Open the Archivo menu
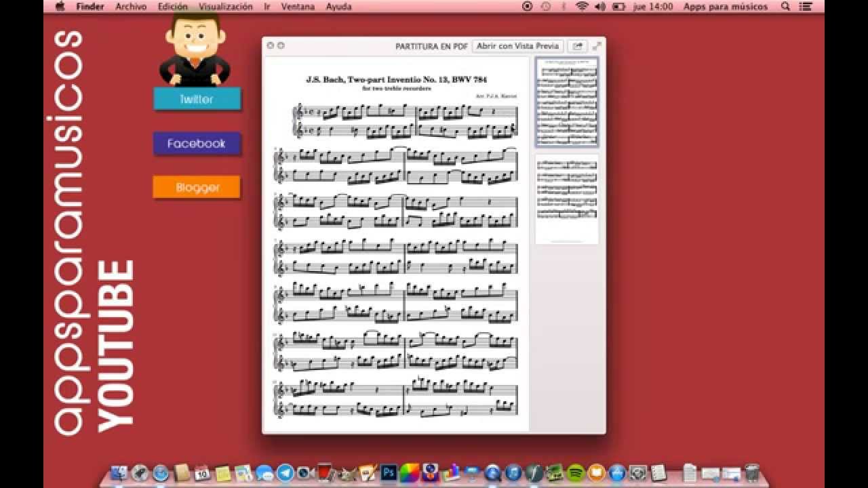868x488 pixels. [131, 6]
